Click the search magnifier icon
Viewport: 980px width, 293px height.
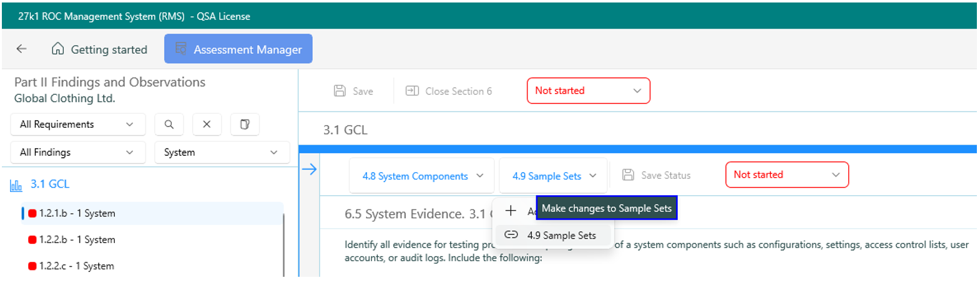[x=169, y=125]
